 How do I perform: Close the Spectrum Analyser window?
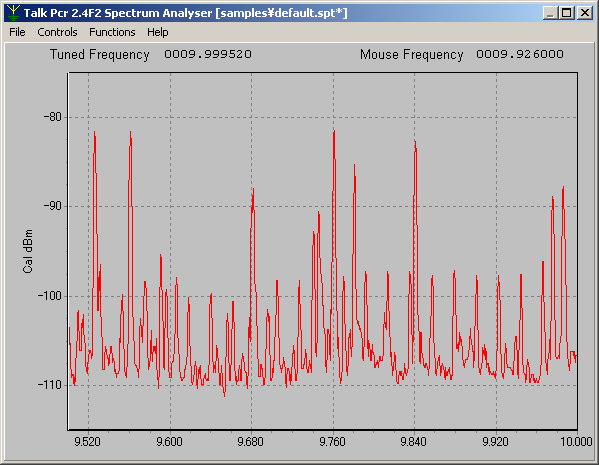coord(584,13)
